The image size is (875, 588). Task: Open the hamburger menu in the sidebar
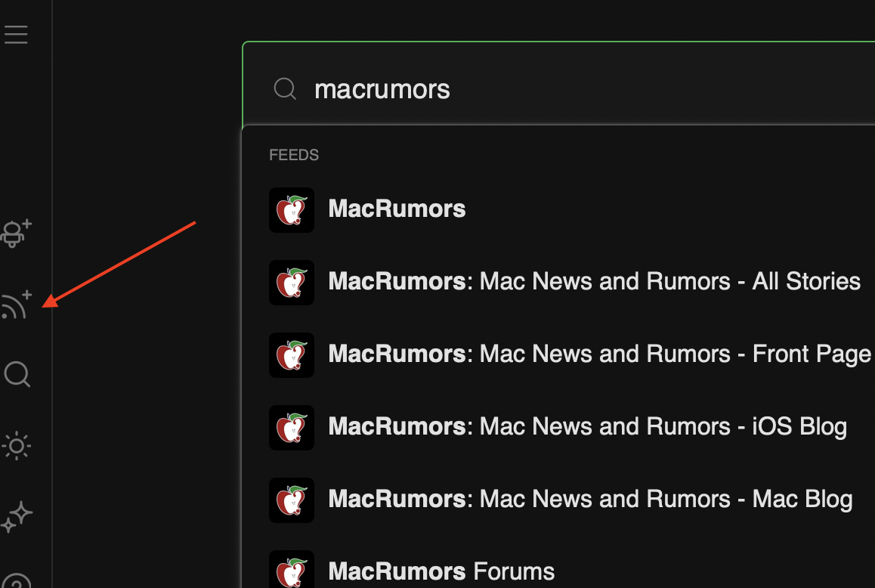(x=16, y=35)
